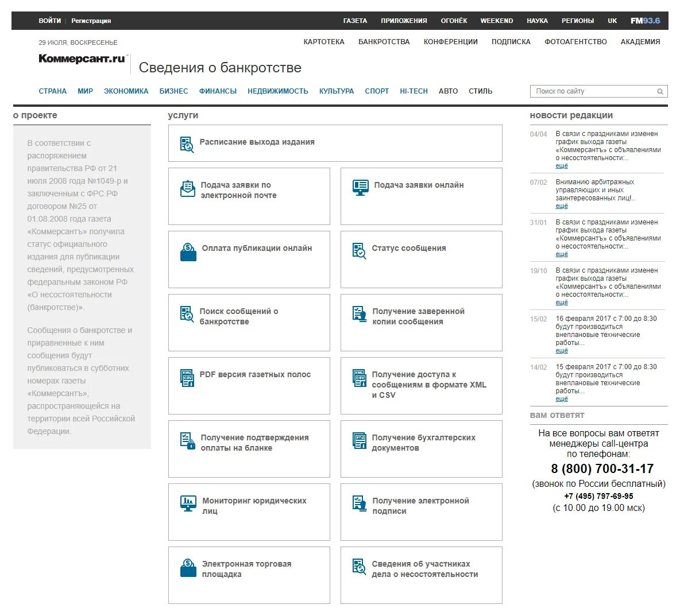Open the Статус сообщения text link
This screenshot has height=616, width=680.
(408, 248)
